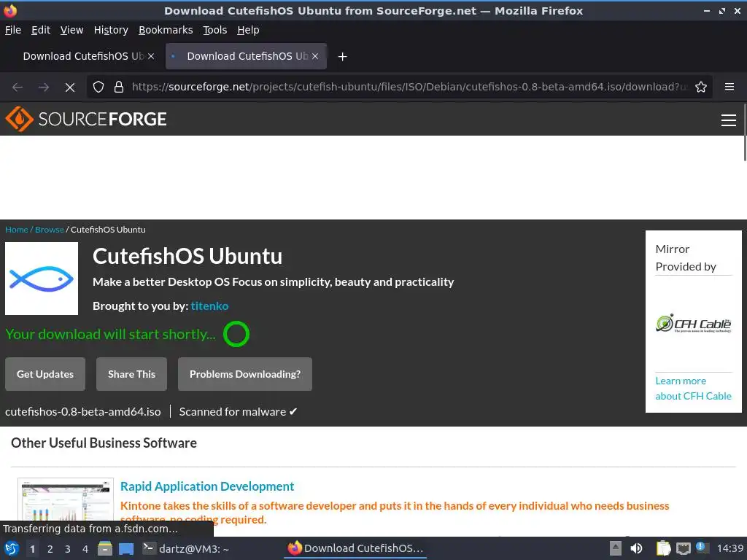Viewport: 747px width, 560px height.
Task: Open the volume control in system tray
Action: pos(636,548)
